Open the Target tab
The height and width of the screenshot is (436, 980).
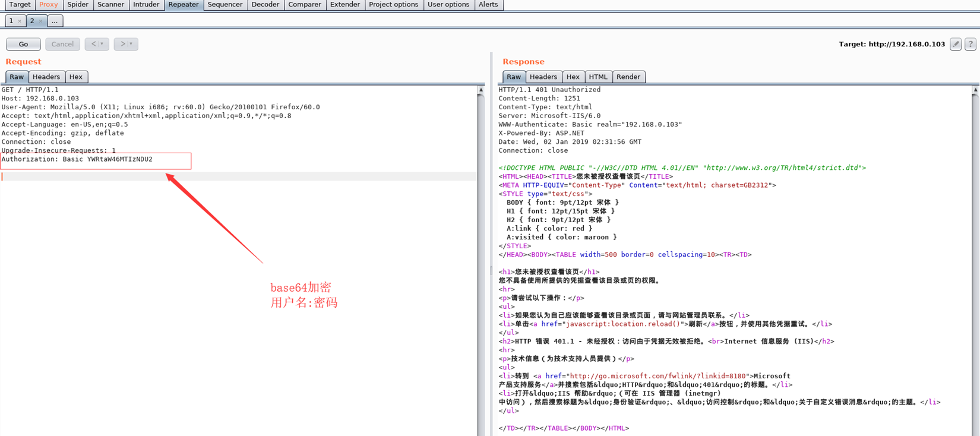click(x=20, y=5)
